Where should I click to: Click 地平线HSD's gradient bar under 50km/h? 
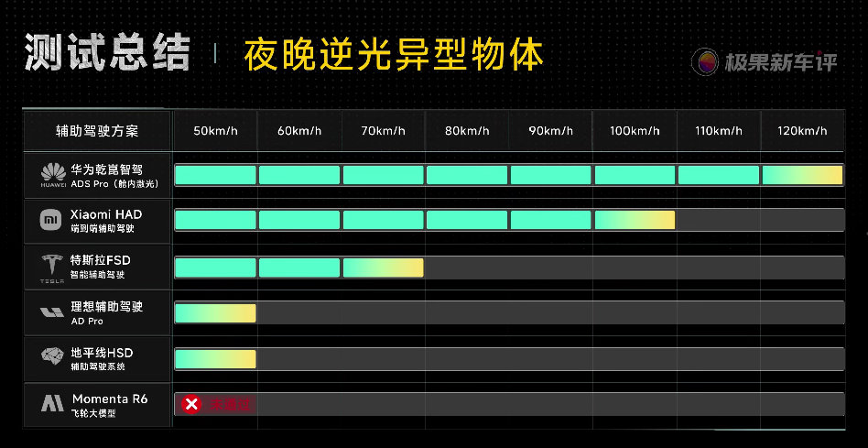215,359
